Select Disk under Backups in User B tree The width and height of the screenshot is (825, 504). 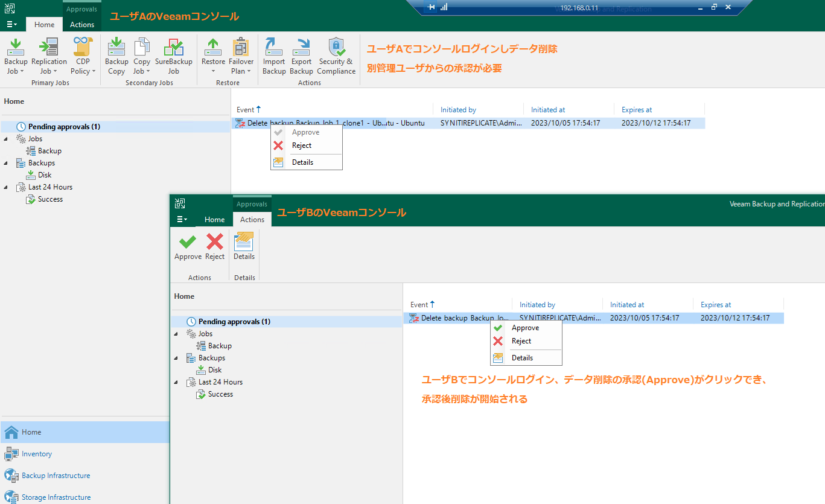point(215,370)
